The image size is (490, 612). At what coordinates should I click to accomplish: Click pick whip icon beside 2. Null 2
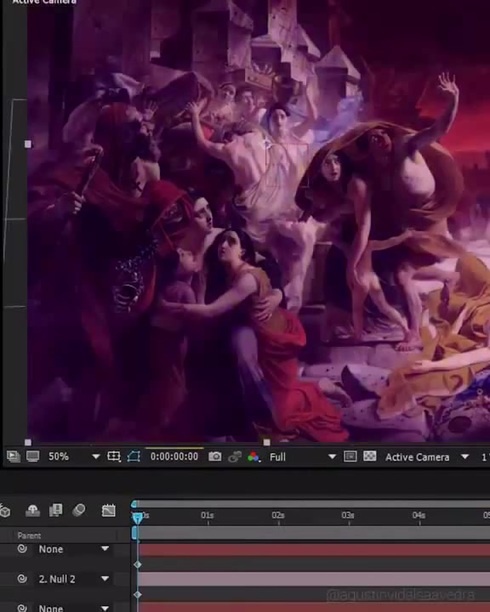coord(23,579)
